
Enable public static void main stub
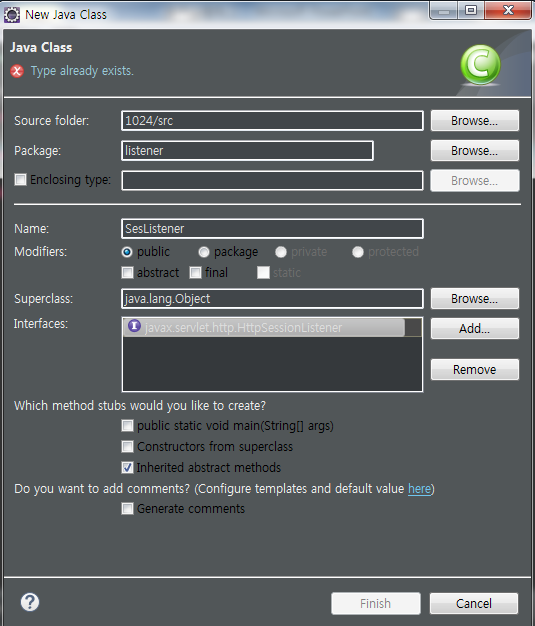[x=127, y=426]
